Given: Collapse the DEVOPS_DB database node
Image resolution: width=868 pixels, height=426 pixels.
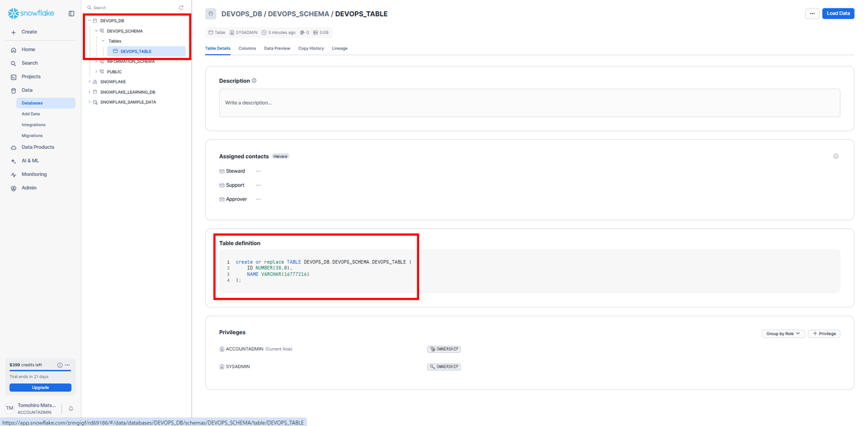Looking at the screenshot, I should 90,20.
